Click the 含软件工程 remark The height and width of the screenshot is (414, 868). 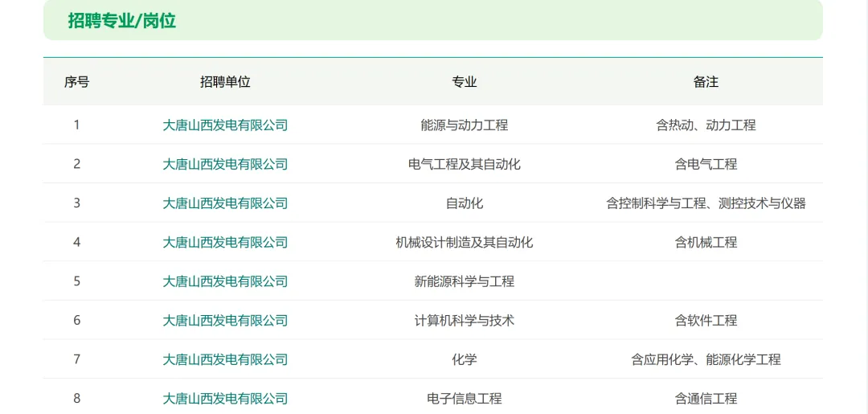(x=706, y=320)
